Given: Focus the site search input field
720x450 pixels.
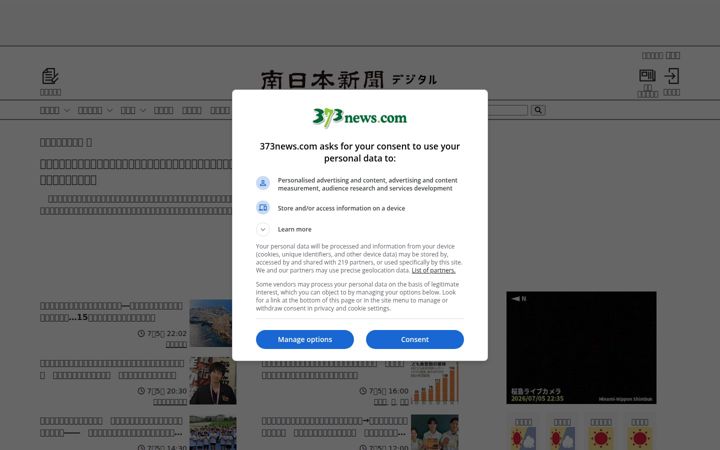Looking at the screenshot, I should [508, 110].
